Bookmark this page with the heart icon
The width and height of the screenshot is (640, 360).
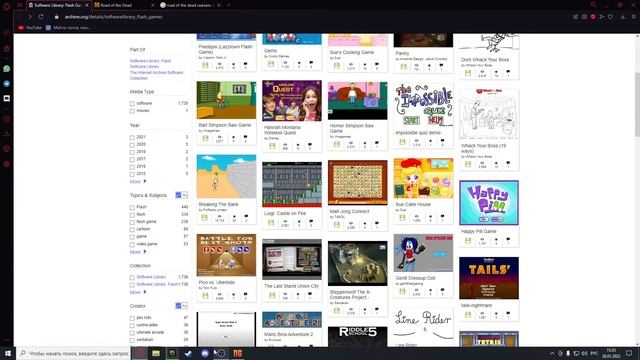pyautogui.click(x=610, y=17)
